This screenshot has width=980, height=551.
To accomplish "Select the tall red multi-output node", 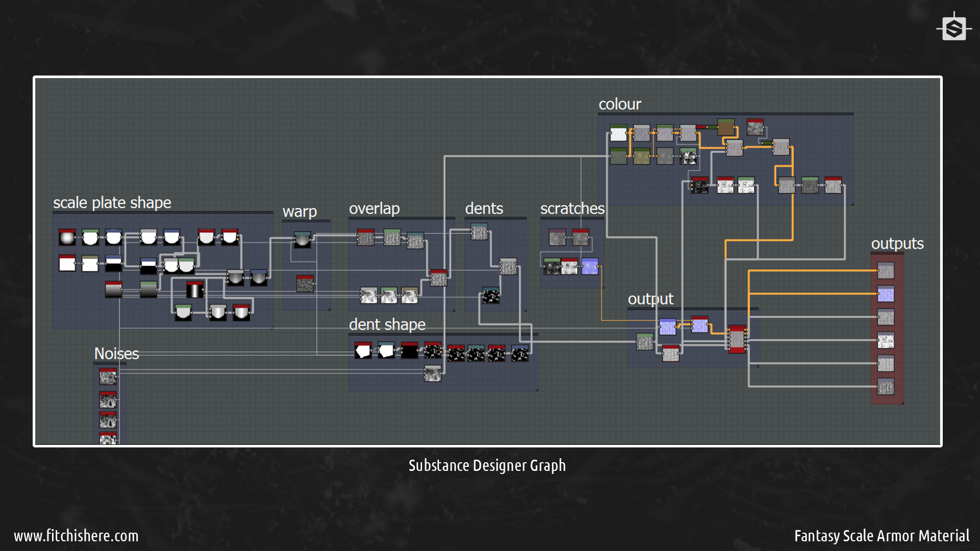I will (x=737, y=339).
